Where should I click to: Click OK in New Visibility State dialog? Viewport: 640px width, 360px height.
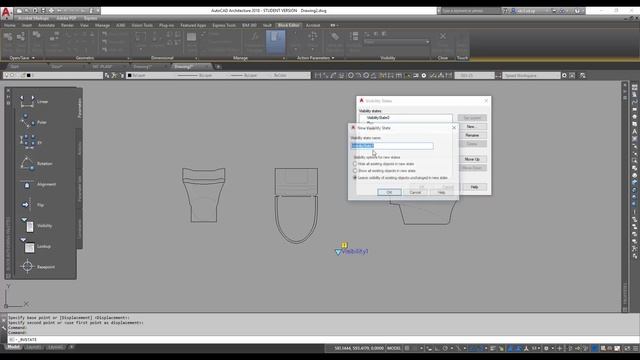pyautogui.click(x=389, y=192)
